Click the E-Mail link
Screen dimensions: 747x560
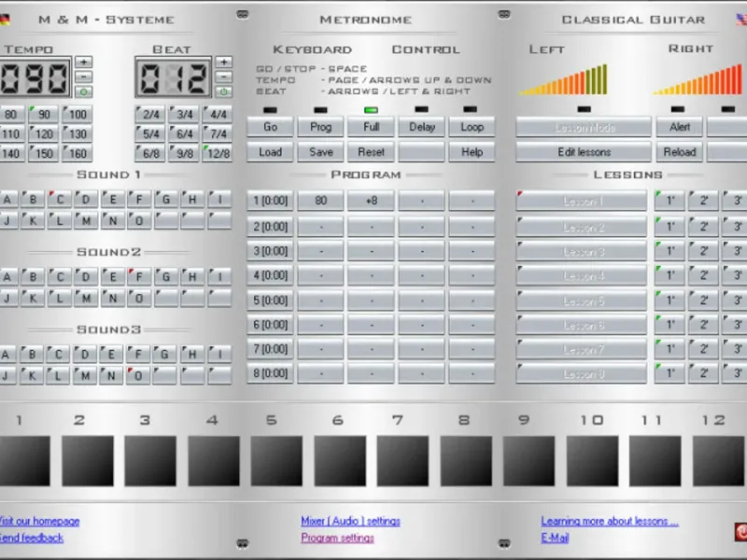[555, 539]
